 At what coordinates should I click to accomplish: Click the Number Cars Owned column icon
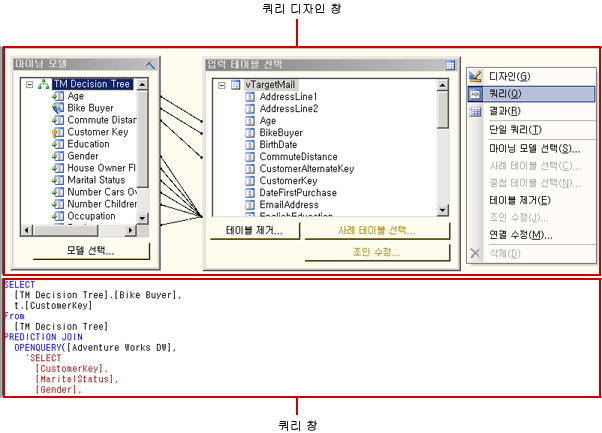click(58, 192)
